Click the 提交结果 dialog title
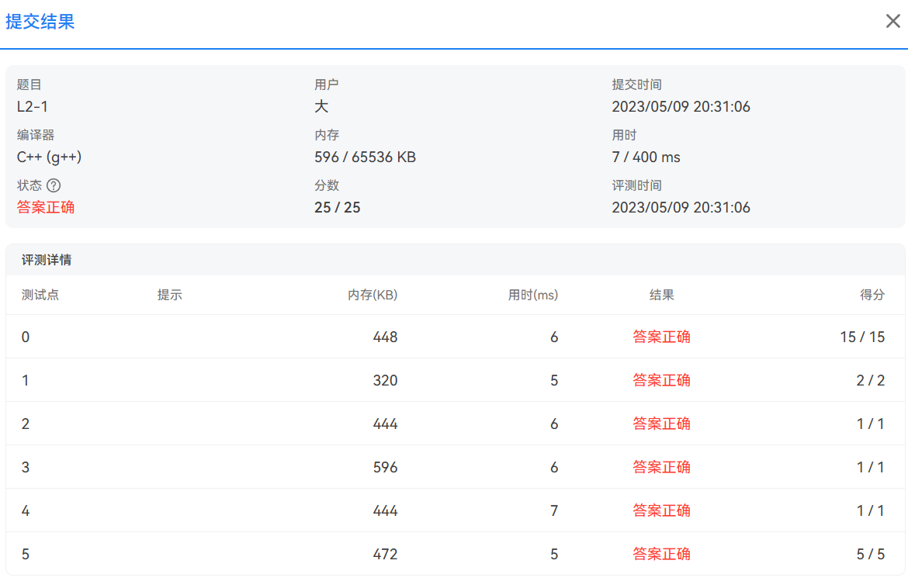The height and width of the screenshot is (588, 908). tap(40, 22)
